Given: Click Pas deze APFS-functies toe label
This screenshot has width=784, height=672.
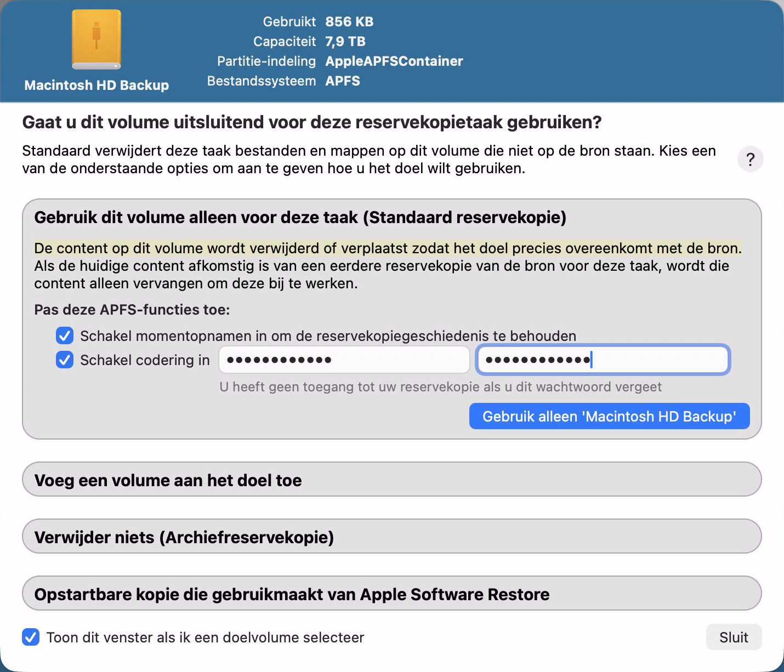Looking at the screenshot, I should tap(132, 310).
